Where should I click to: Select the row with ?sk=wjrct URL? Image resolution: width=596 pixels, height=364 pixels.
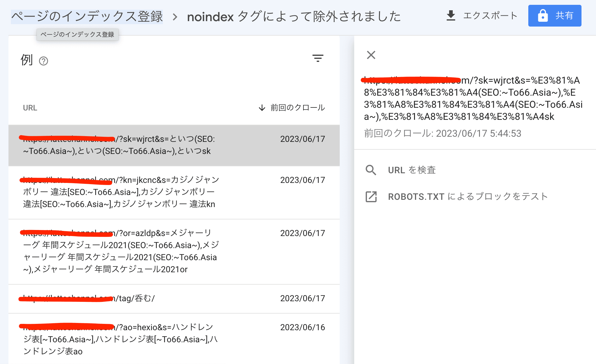point(174,145)
